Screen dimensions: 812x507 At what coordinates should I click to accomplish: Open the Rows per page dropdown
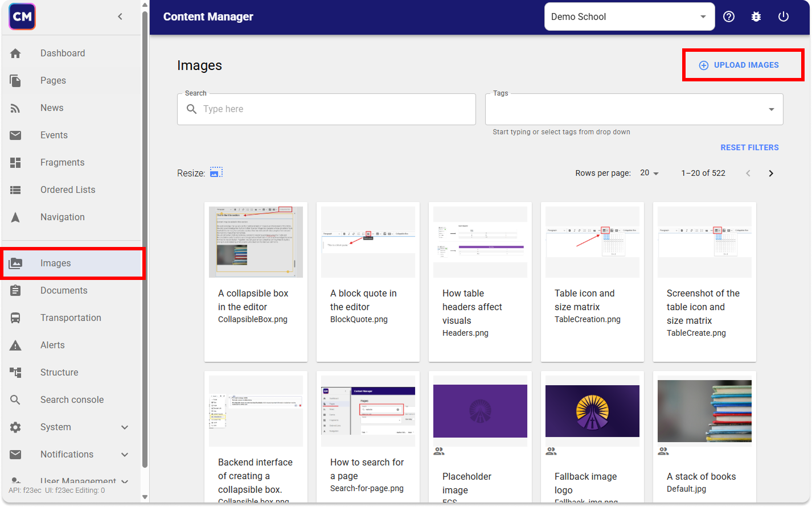click(649, 173)
